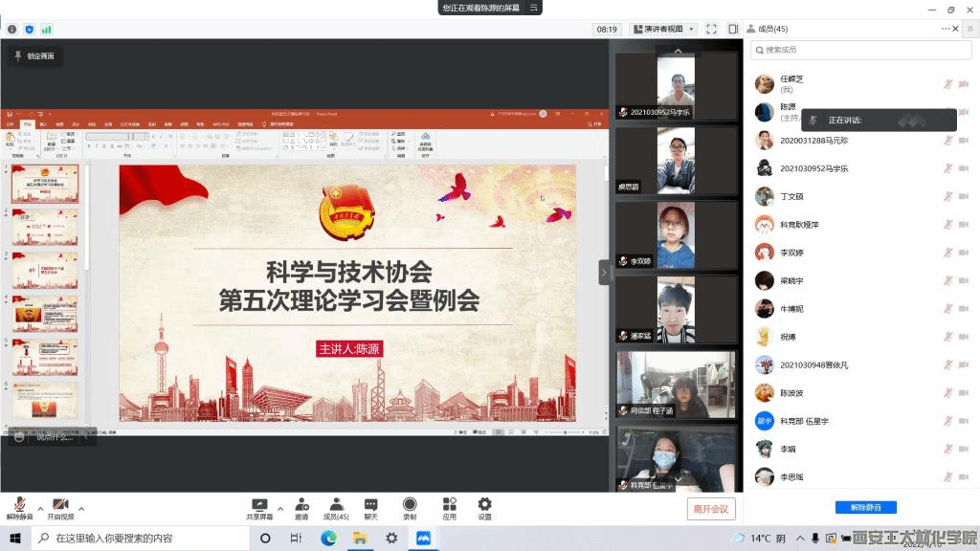Check the green network signal icon
980x551 pixels.
coord(46,29)
